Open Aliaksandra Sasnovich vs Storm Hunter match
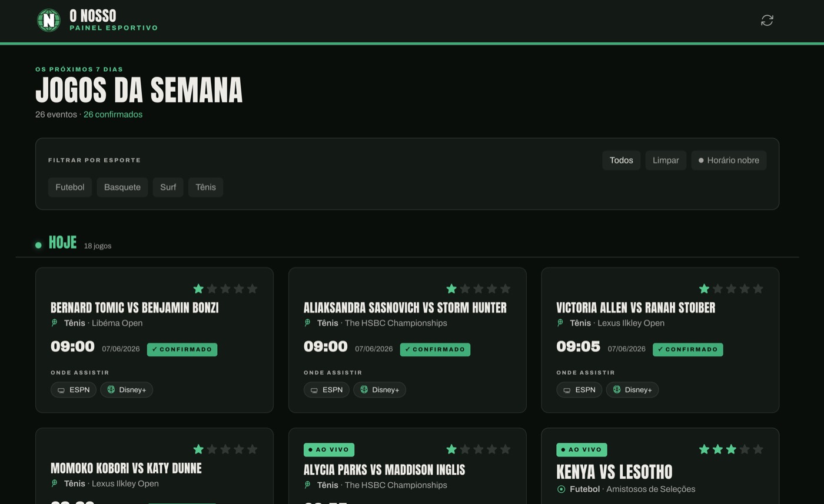824x504 pixels. coord(405,308)
